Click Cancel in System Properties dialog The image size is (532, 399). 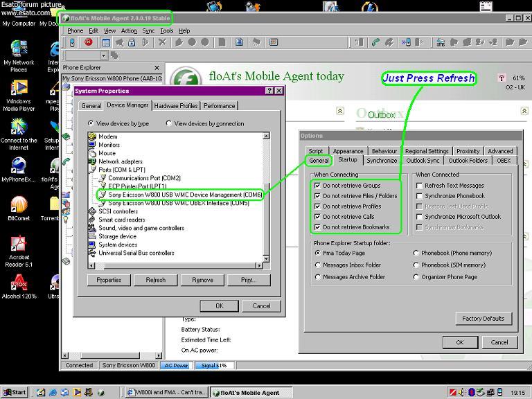click(x=262, y=305)
